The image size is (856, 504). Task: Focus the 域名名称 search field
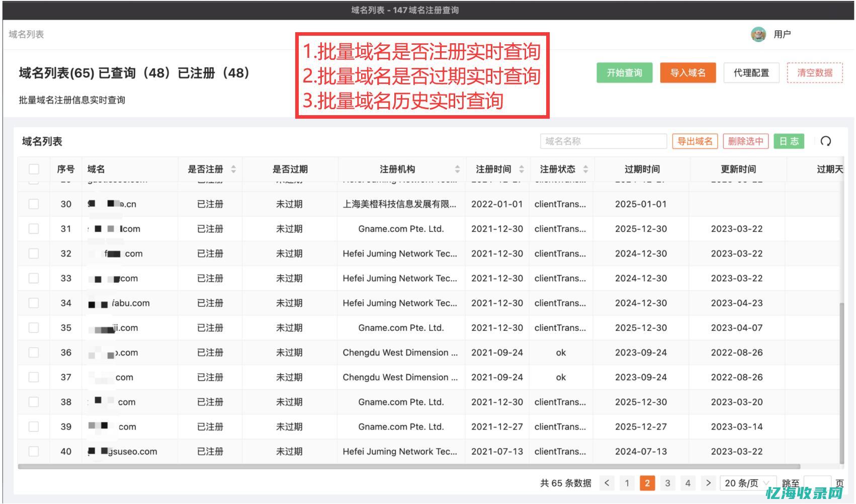click(603, 141)
